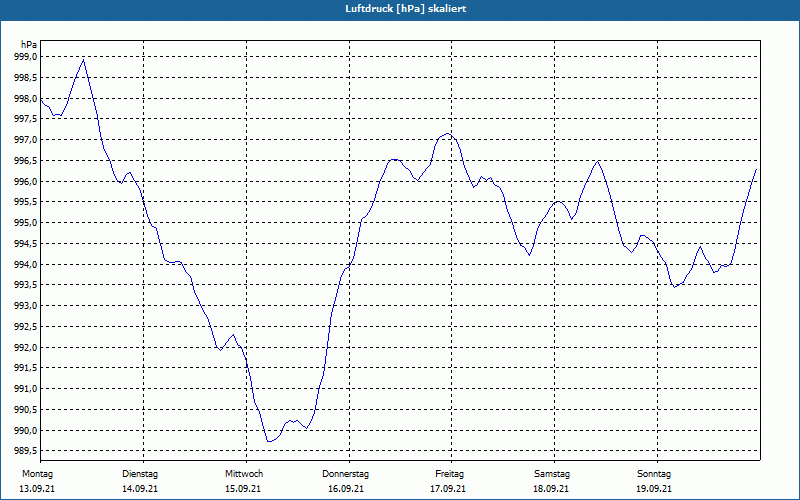Screen dimensions: 800x500
Task: Click the 995,0 axis value
Action: 26,223
